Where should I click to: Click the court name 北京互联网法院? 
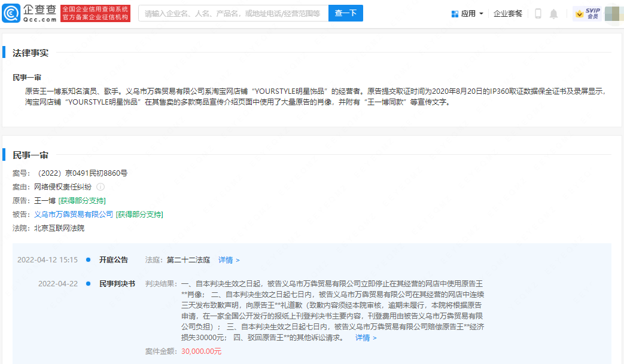59,228
